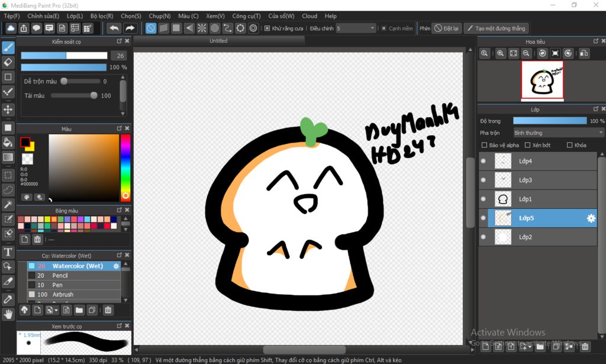This screenshot has height=364, width=606.
Task: Click the Độ trong layer opacity slider
Action: tap(550, 121)
